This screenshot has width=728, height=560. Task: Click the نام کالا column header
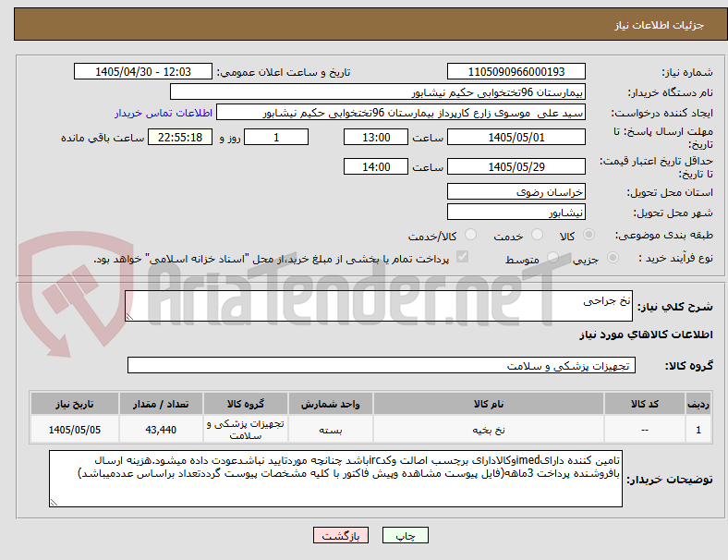pos(489,404)
